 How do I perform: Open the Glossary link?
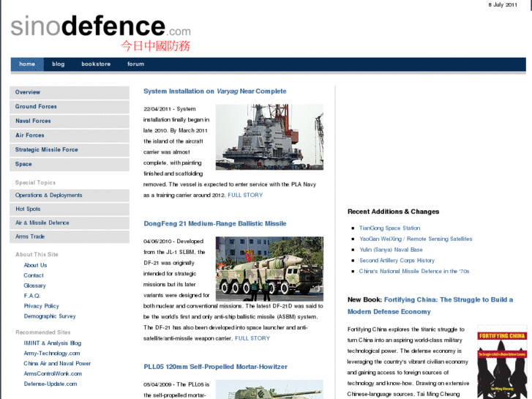pos(34,286)
